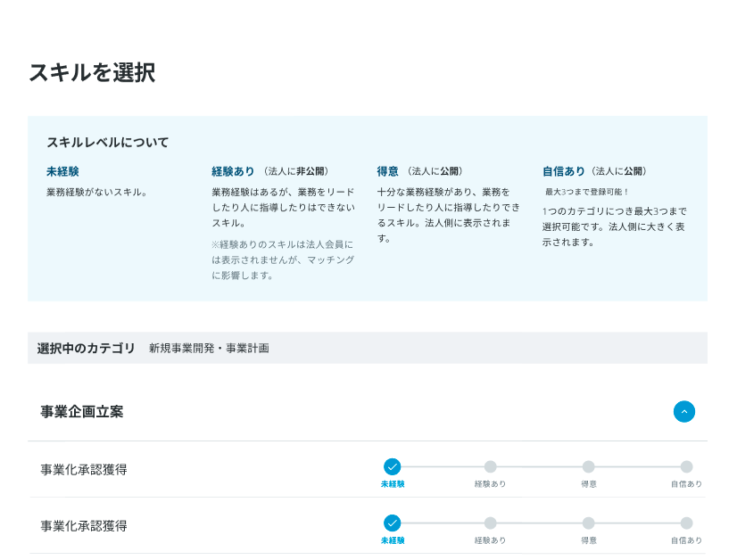Select 得意 in the first 事業化承認獲得 row
The image size is (737, 560).
(589, 467)
